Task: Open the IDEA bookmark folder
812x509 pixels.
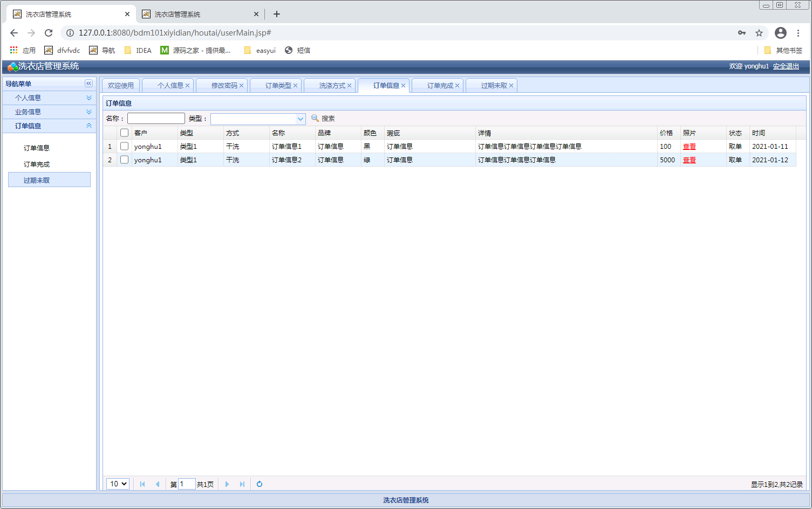Action: click(138, 50)
